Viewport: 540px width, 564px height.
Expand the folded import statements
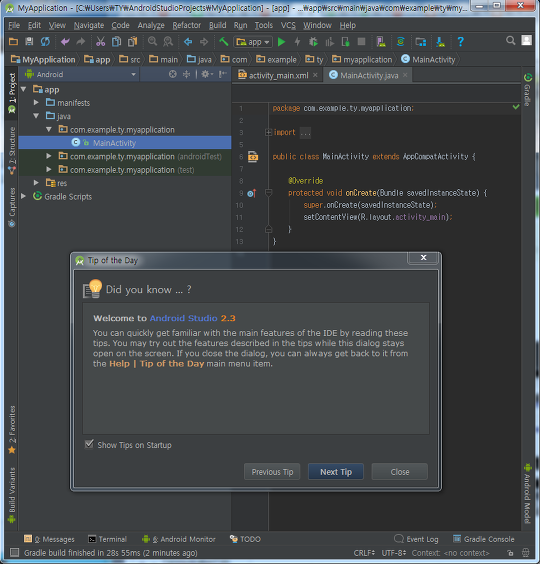tap(268, 132)
